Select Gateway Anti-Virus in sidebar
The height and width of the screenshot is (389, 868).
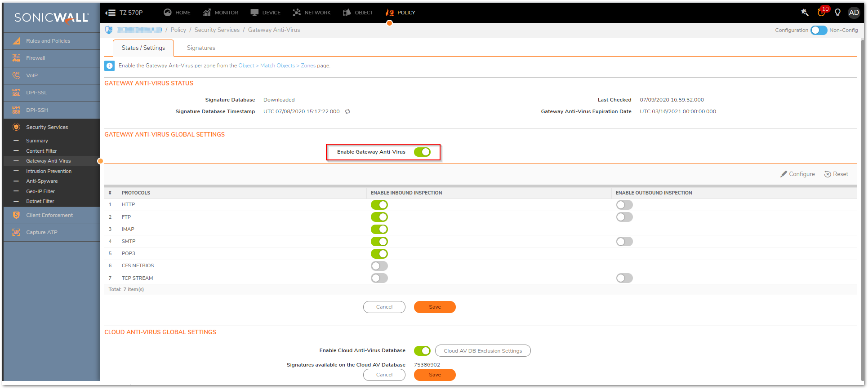point(48,161)
